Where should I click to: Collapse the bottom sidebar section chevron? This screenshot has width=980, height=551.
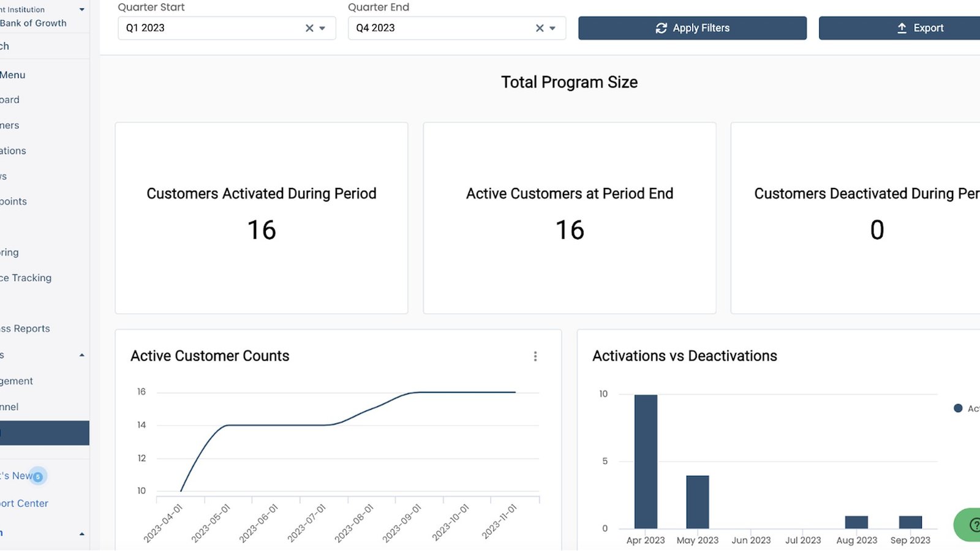coord(82,534)
